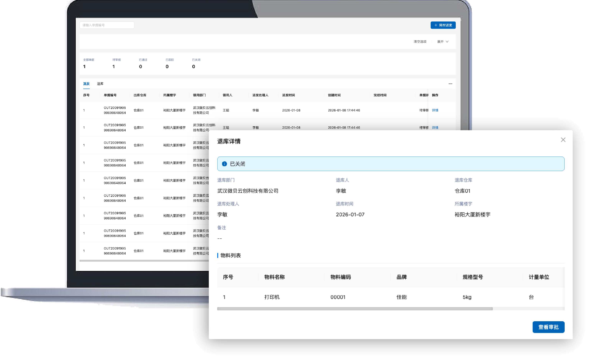Click the 耗材派发 button
Screen dimensions: 594x364
(x=443, y=25)
